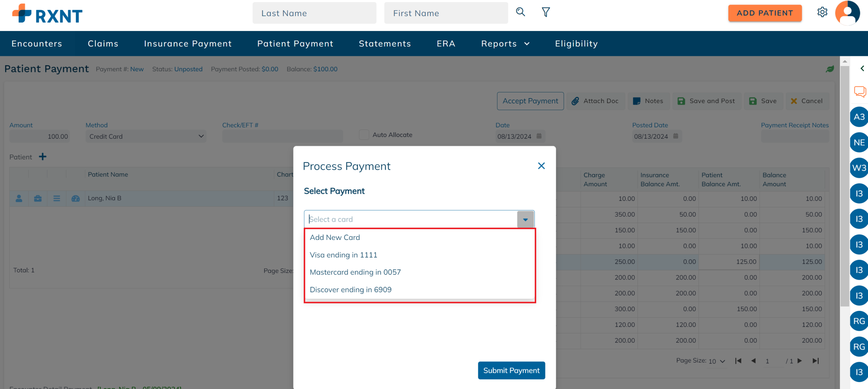Click the Submit Payment button
The image size is (868, 389).
[511, 371]
